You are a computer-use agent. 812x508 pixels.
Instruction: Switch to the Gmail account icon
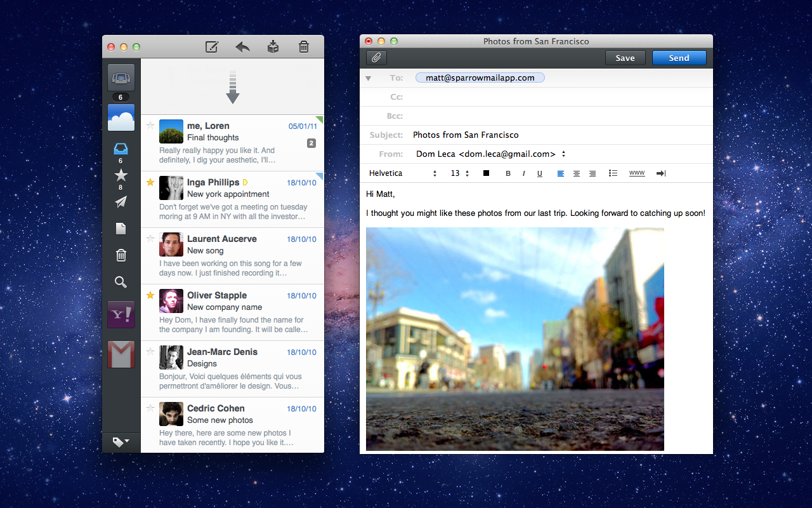coord(121,354)
